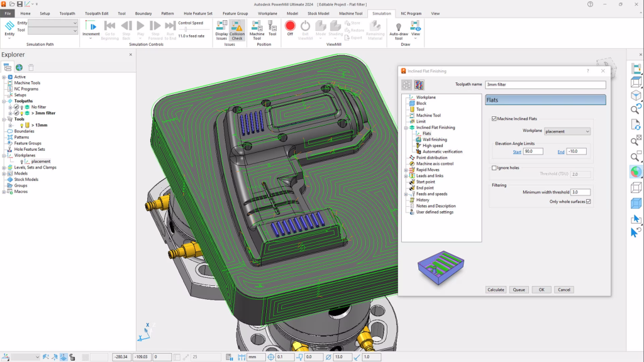The image size is (644, 362).
Task: Click the Calculate button
Action: [495, 290]
